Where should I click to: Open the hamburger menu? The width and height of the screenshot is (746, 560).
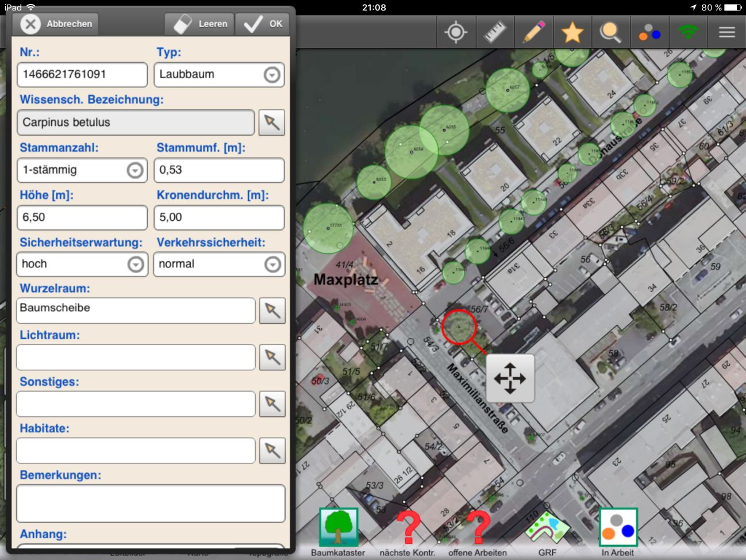(x=726, y=32)
